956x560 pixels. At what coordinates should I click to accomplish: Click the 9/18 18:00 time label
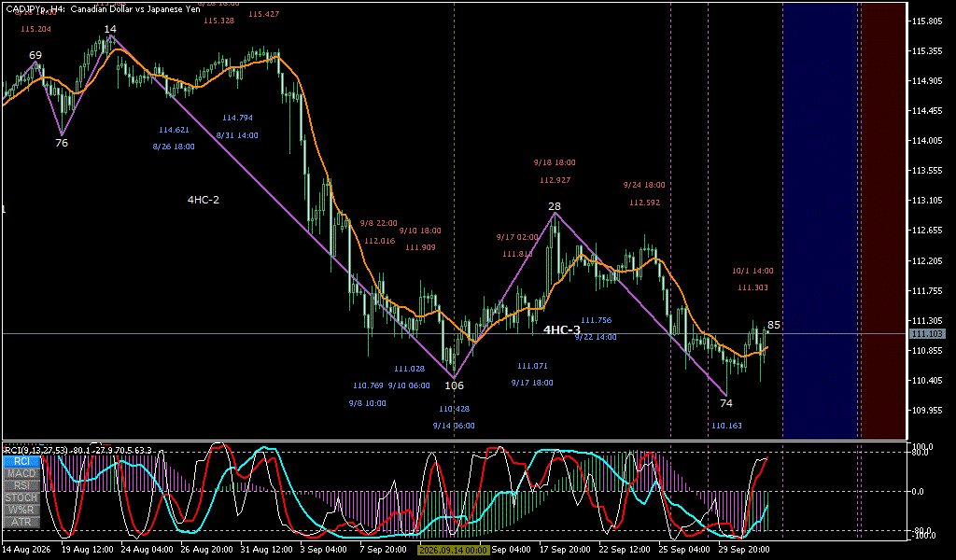click(x=555, y=162)
